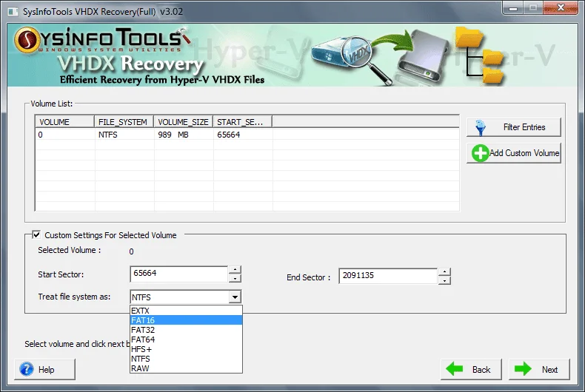Click into the End Sector field
The height and width of the screenshot is (392, 585).
pos(388,276)
